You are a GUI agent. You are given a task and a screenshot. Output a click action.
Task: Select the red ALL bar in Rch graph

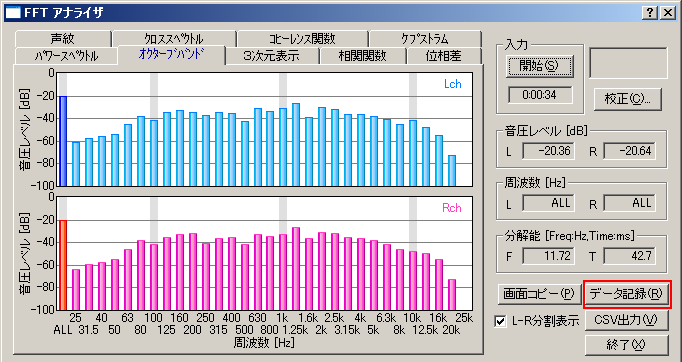coord(63,265)
